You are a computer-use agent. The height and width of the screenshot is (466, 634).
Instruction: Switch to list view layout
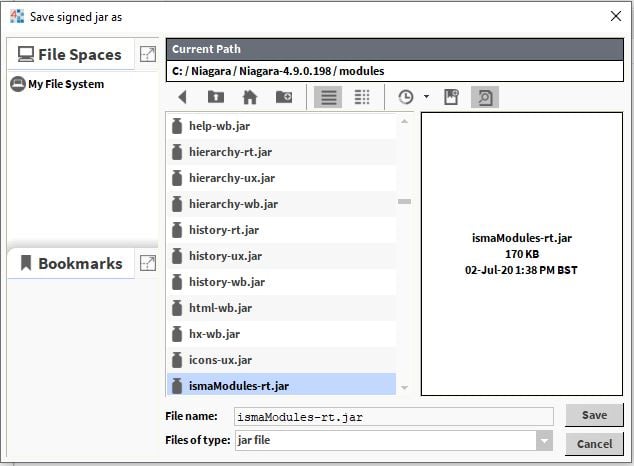pos(328,97)
